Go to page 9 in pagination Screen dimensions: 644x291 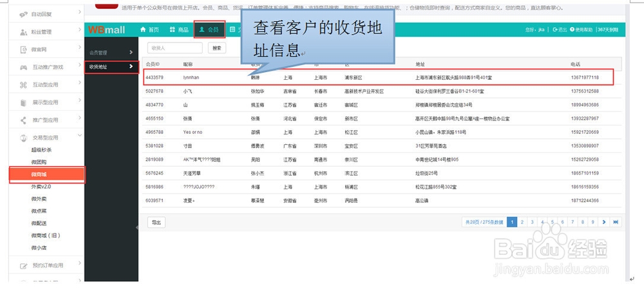(x=592, y=222)
